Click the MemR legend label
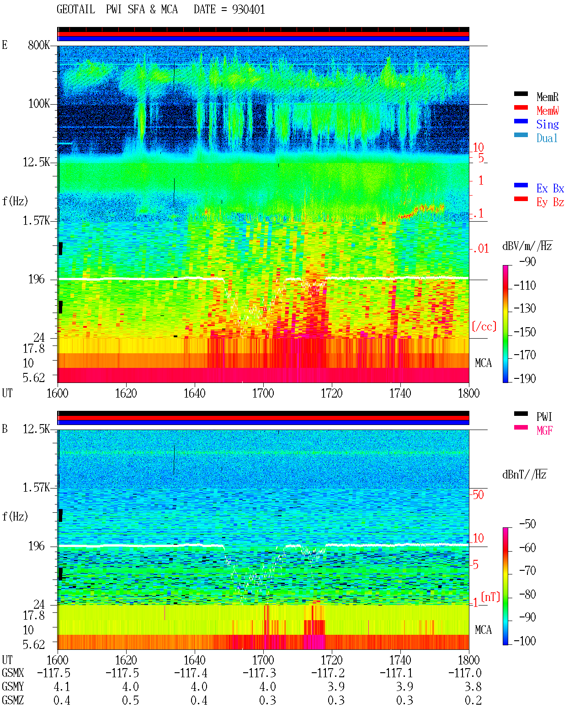Screen dimensions: 585x728 point(548,97)
